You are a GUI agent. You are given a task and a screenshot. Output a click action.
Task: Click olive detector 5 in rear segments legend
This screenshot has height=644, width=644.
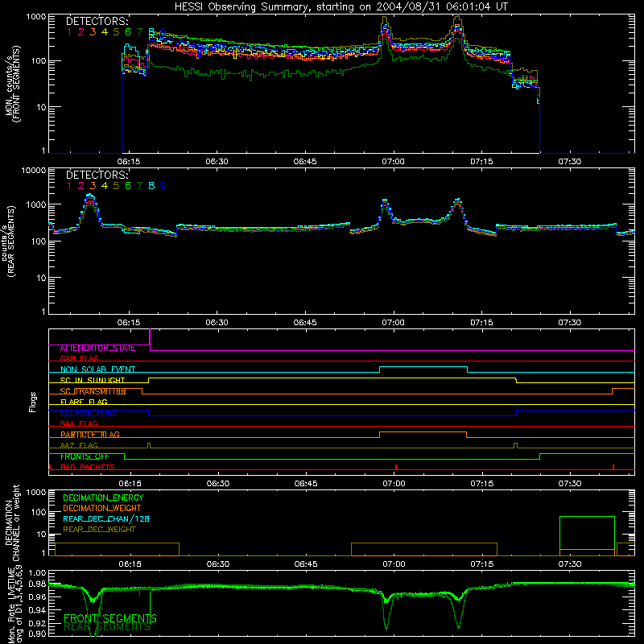pos(116,186)
